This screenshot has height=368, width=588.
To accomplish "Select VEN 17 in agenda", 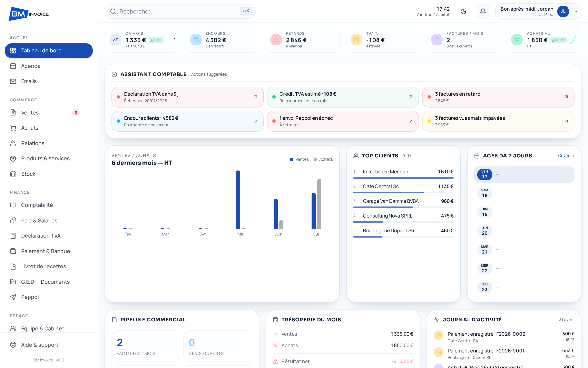I will (524, 175).
